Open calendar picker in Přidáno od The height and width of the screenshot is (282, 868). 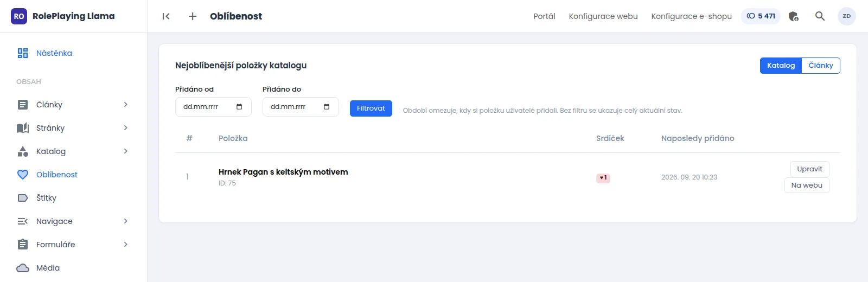point(239,107)
